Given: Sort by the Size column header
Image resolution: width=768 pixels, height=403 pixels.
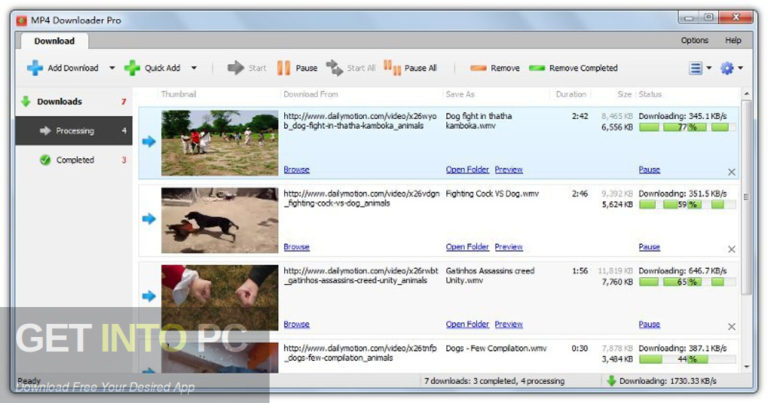Looking at the screenshot, I should pyautogui.click(x=624, y=94).
